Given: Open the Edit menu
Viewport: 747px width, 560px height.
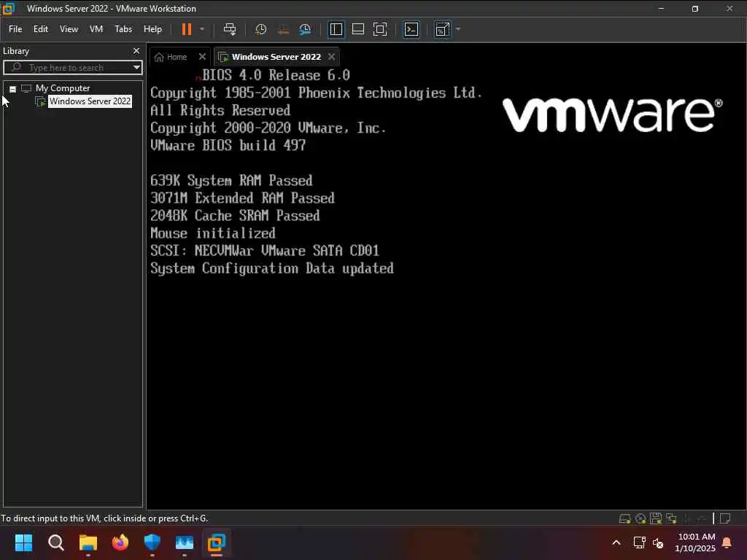Looking at the screenshot, I should click(41, 29).
